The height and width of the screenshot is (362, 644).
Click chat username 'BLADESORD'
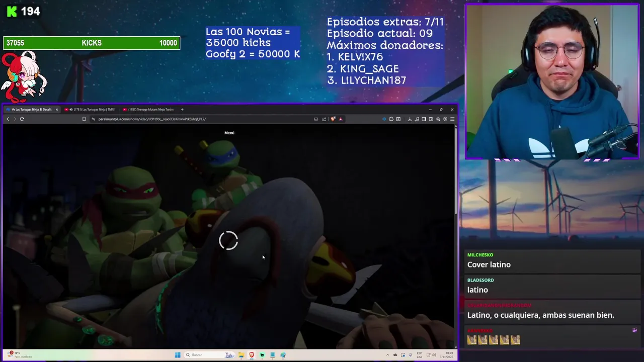point(480,280)
